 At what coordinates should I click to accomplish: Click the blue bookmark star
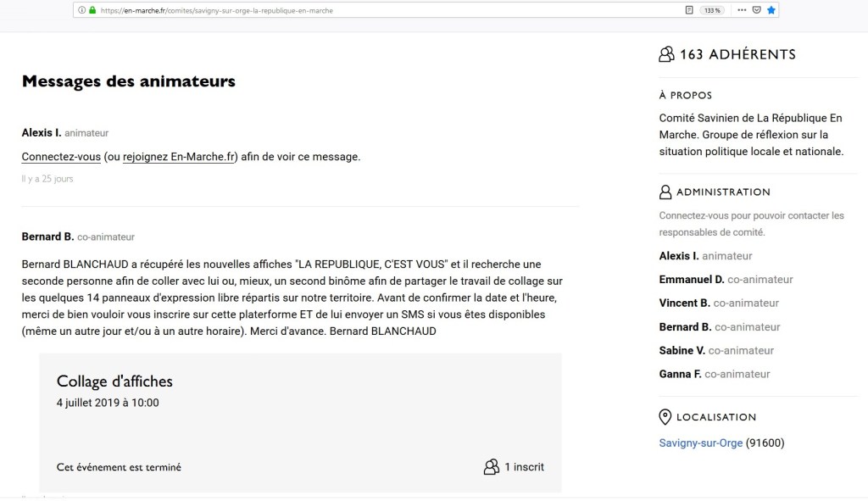click(771, 9)
